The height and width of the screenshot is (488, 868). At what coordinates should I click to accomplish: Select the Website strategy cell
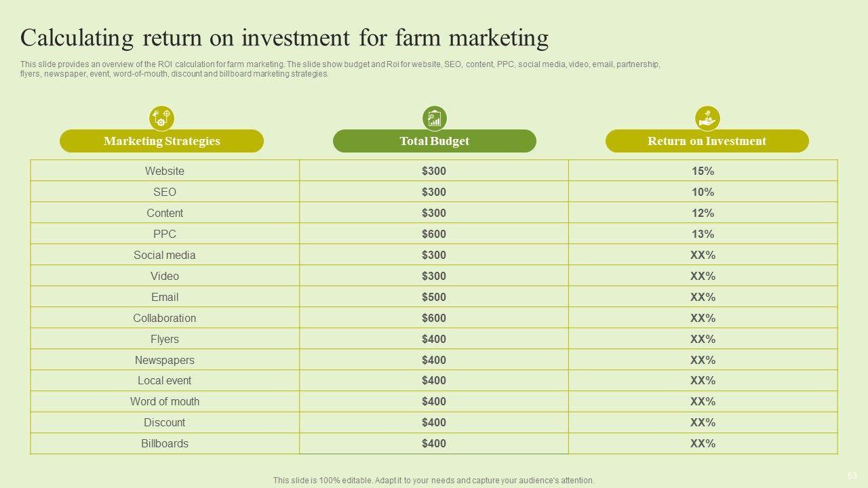165,171
